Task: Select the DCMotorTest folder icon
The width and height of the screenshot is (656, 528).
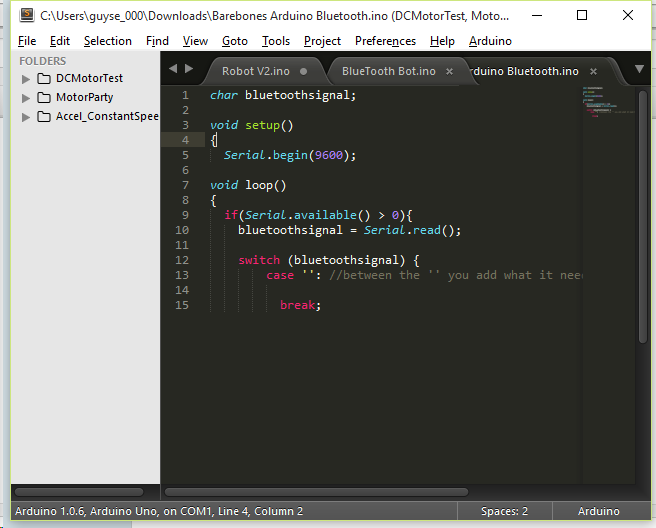Action: coord(44,78)
